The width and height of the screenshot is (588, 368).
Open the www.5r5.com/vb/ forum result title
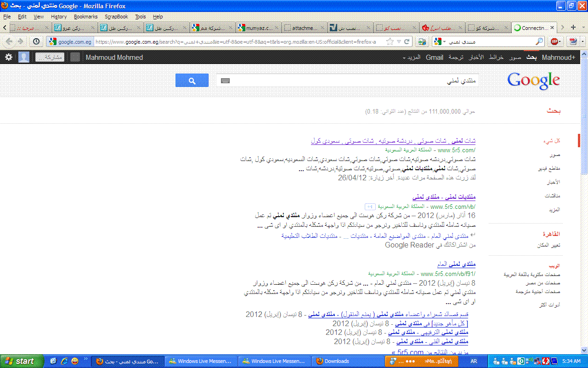coord(444,197)
